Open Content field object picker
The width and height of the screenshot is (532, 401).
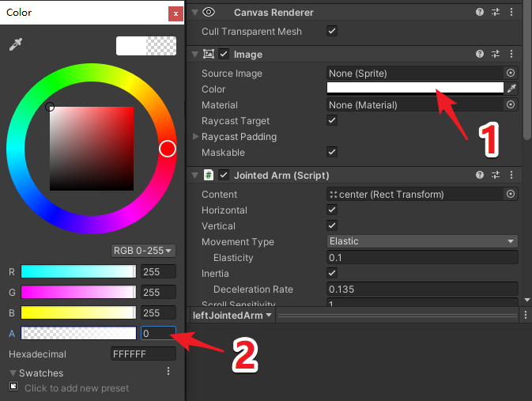click(x=511, y=195)
